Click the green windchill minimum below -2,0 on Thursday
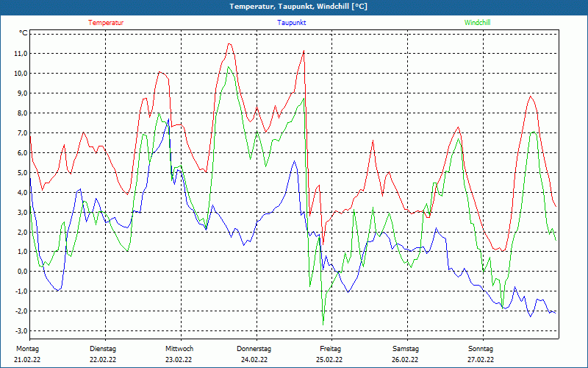Screen dimensions: 588x368 323,324
